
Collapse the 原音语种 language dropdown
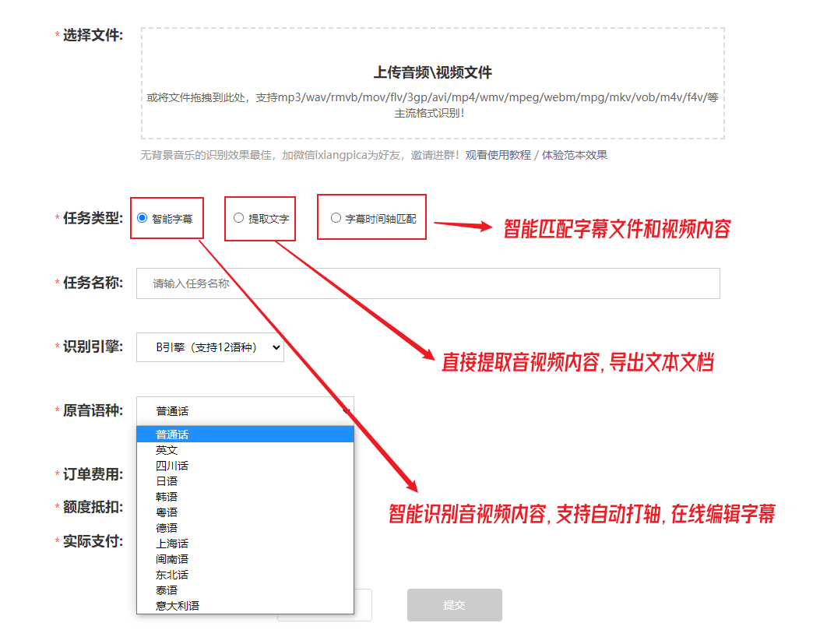point(245,410)
